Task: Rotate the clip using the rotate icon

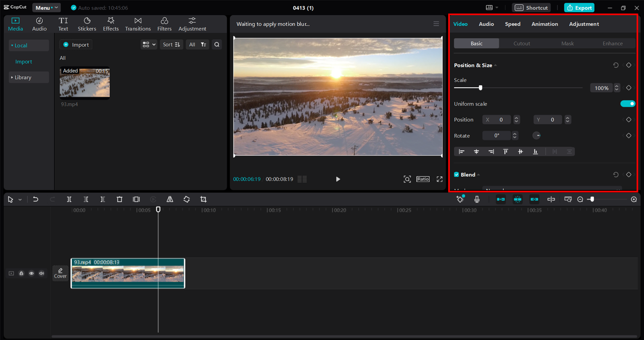Action: click(x=187, y=199)
